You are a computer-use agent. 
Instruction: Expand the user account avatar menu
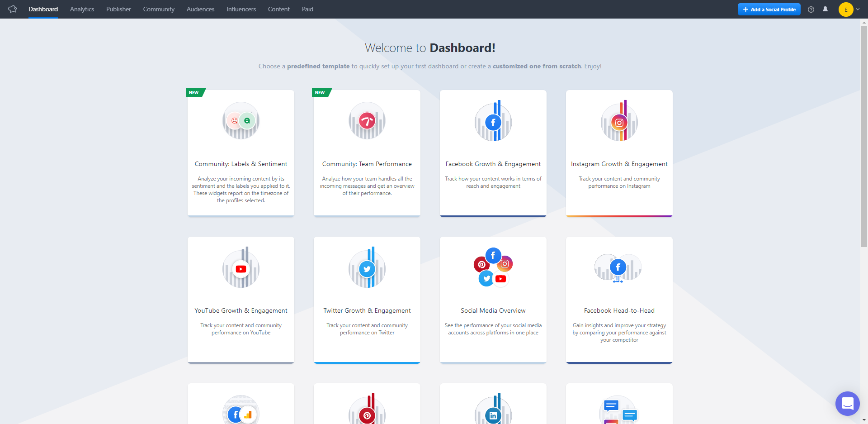point(849,10)
